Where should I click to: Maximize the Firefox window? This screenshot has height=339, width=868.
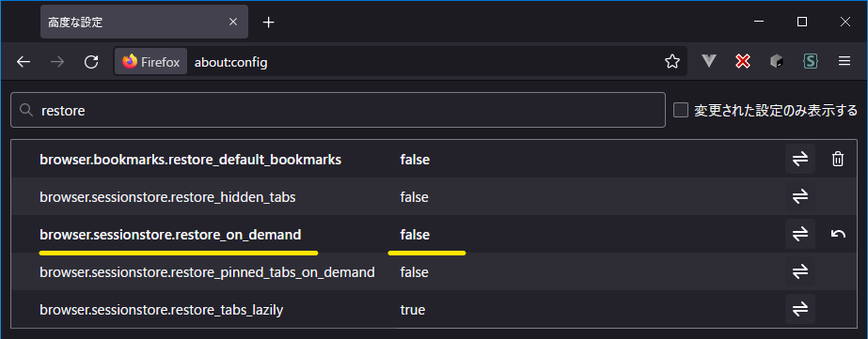tap(801, 23)
